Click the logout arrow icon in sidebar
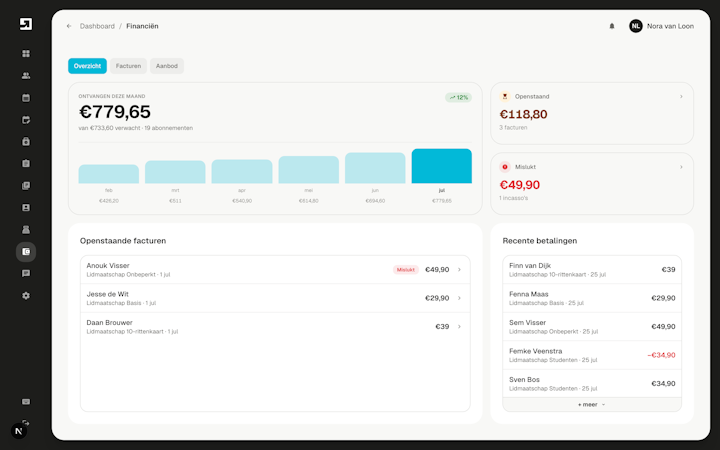 coord(26,422)
